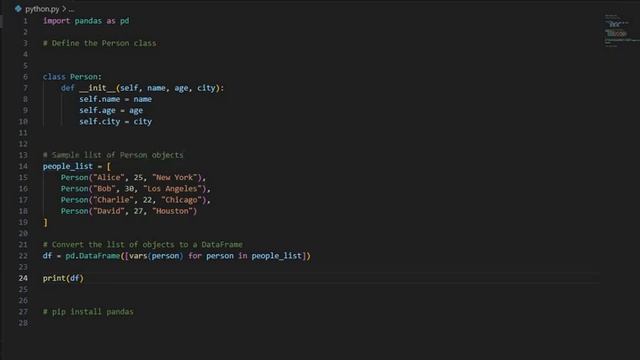Click comment 'pip install pandas'

(88, 312)
